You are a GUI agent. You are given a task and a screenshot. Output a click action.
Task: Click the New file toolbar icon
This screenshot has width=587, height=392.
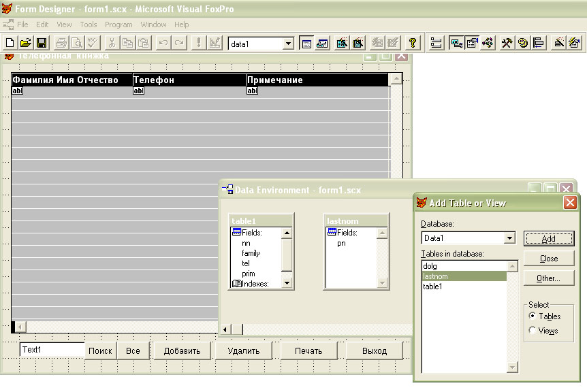pyautogui.click(x=10, y=43)
